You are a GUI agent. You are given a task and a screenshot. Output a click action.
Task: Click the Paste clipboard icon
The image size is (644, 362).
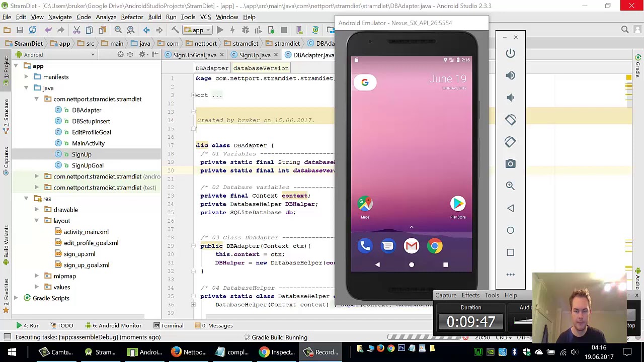tap(102, 30)
